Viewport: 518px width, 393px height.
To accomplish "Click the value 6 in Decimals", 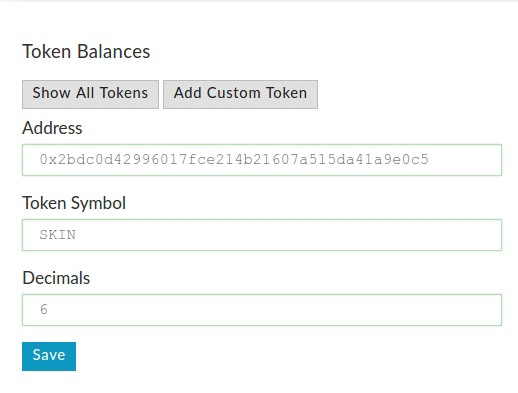I will 44,310.
